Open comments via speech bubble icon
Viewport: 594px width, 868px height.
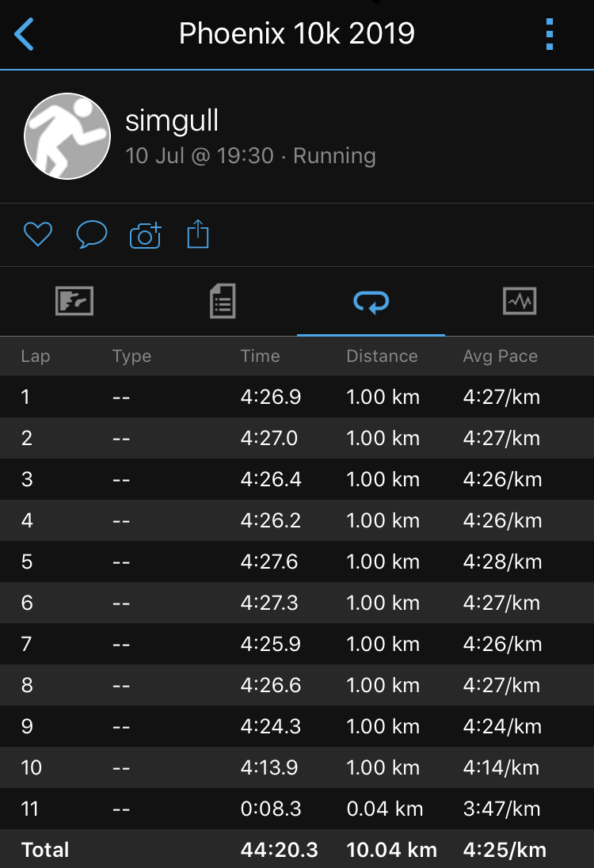[x=91, y=234]
